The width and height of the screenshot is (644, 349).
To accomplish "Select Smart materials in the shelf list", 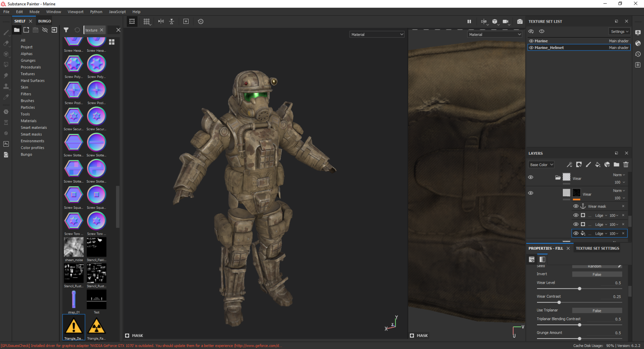I will click(34, 128).
